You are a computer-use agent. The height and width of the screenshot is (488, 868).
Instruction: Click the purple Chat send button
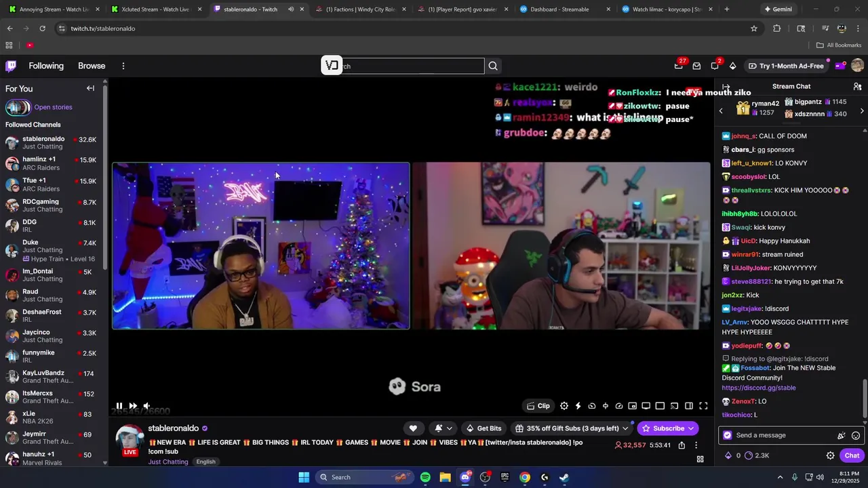(x=852, y=455)
